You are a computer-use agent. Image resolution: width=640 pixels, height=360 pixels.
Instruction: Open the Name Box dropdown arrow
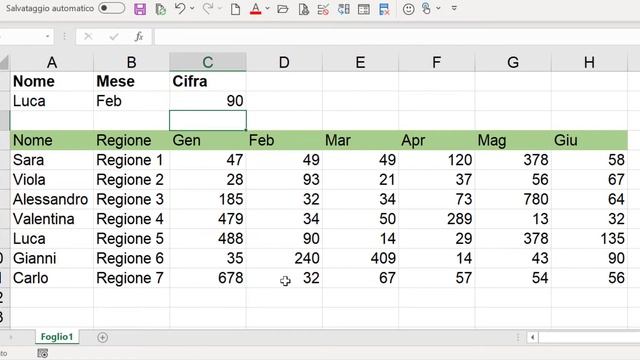47,37
